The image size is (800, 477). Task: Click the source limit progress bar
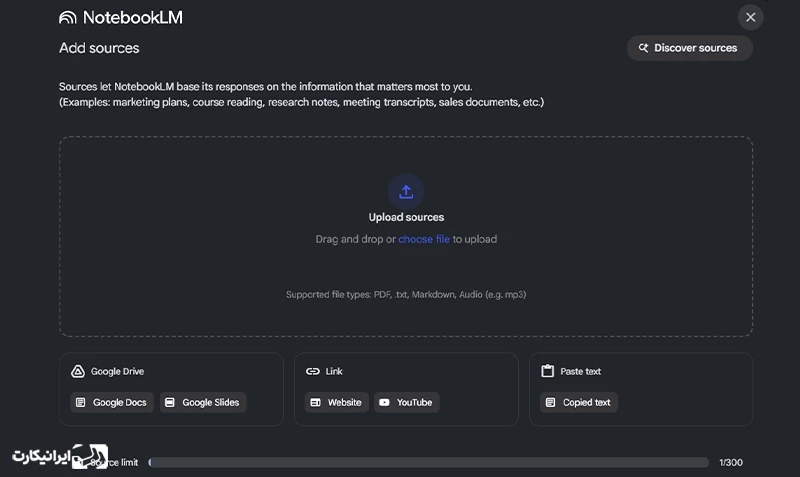[x=429, y=463]
